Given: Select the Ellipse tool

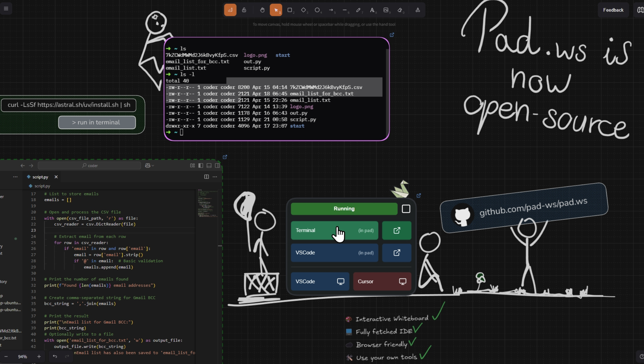Looking at the screenshot, I should click(x=317, y=10).
